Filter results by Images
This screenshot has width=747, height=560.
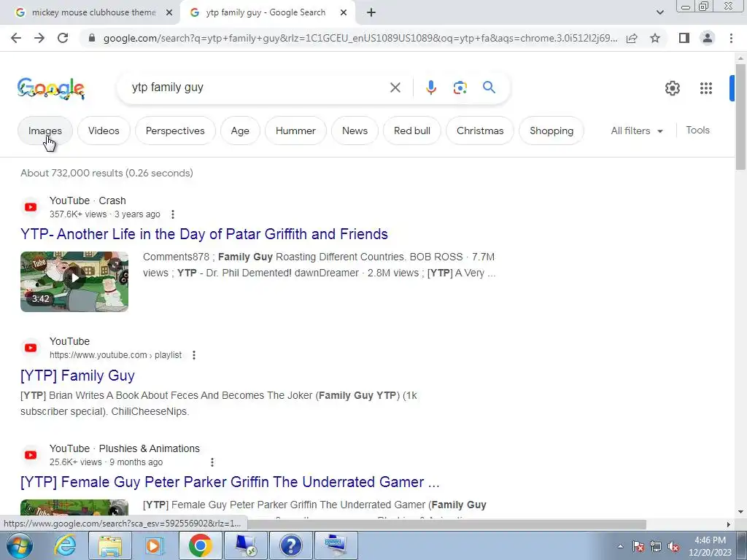(x=45, y=131)
